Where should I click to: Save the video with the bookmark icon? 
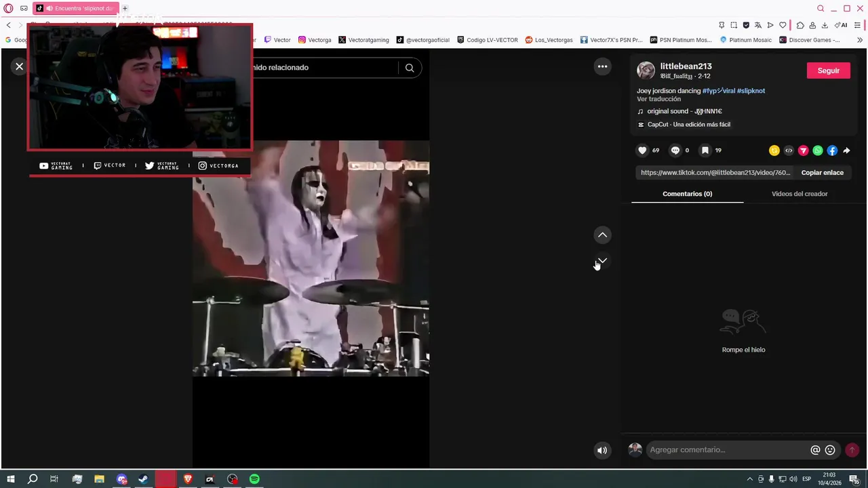coord(705,150)
